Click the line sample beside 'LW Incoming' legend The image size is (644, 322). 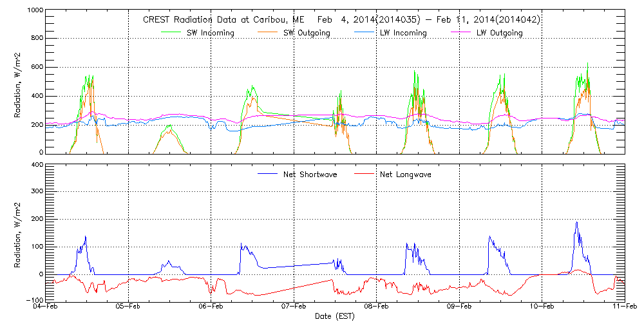pos(365,33)
